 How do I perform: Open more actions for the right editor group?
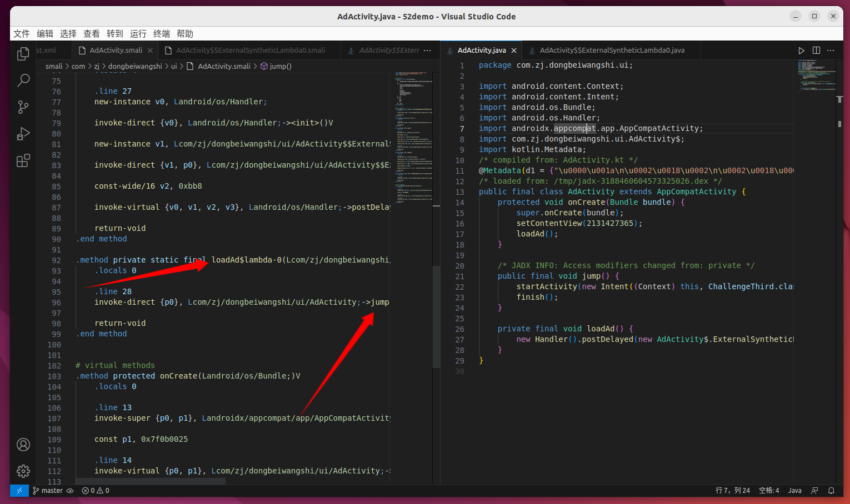click(831, 51)
